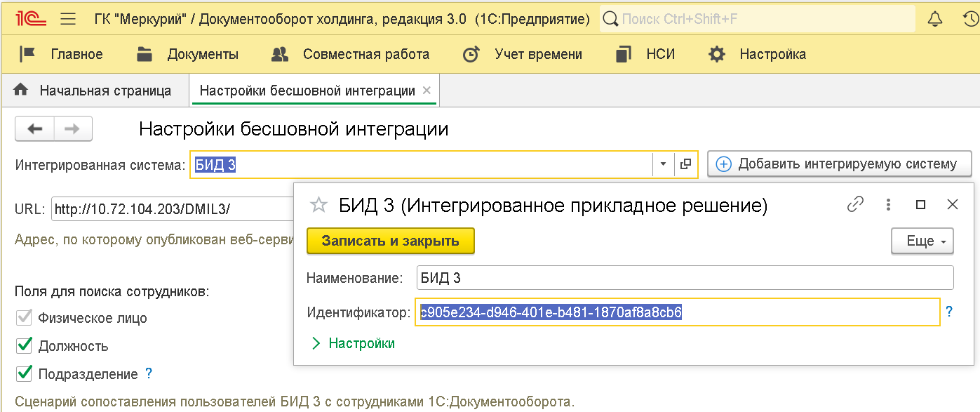Open the Еще dropdown menu

point(922,241)
